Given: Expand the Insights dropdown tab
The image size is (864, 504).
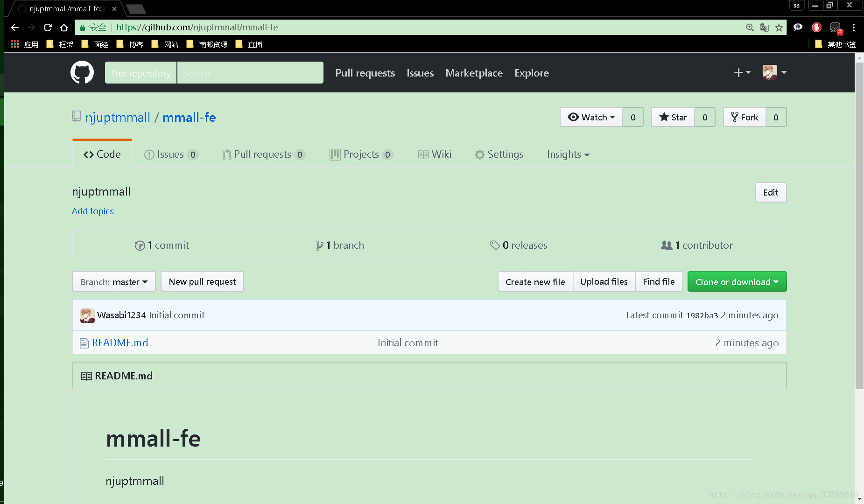Looking at the screenshot, I should tap(568, 154).
